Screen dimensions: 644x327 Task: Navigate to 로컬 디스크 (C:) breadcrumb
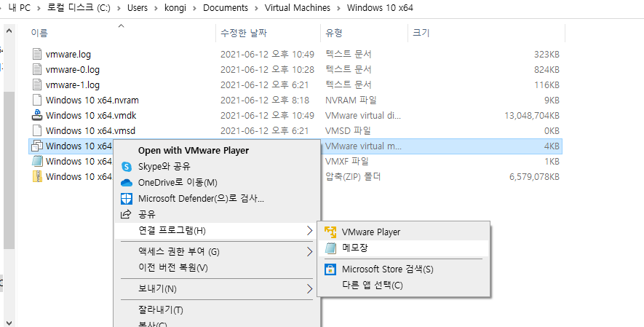[x=79, y=8]
